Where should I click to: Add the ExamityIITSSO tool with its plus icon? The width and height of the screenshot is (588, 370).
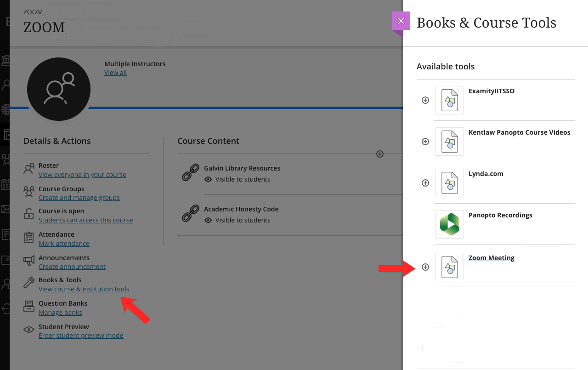tap(425, 100)
